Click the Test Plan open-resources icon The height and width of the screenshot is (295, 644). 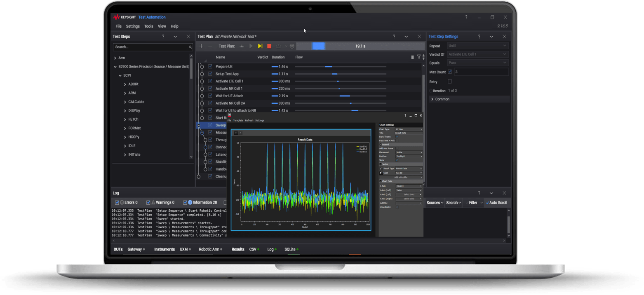(x=242, y=46)
